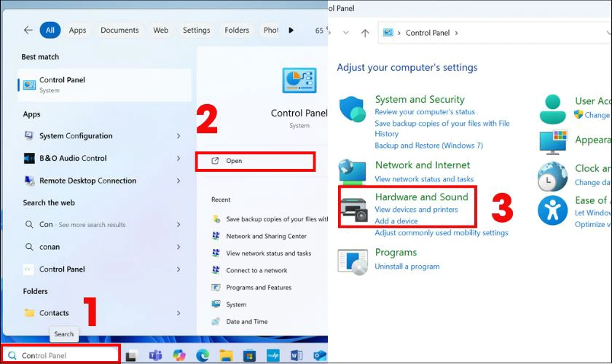Viewport: 612px width, 364px height.
Task: Open Microsoft Store from the taskbar
Action: (x=249, y=355)
